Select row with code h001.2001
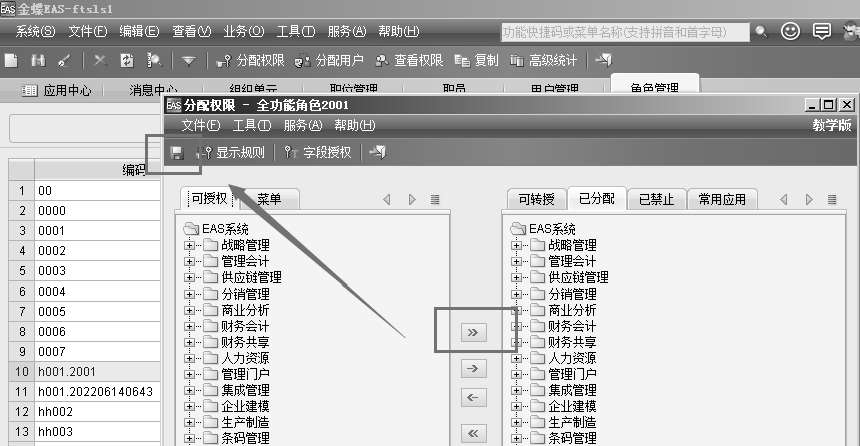The width and height of the screenshot is (860, 446). tap(84, 371)
